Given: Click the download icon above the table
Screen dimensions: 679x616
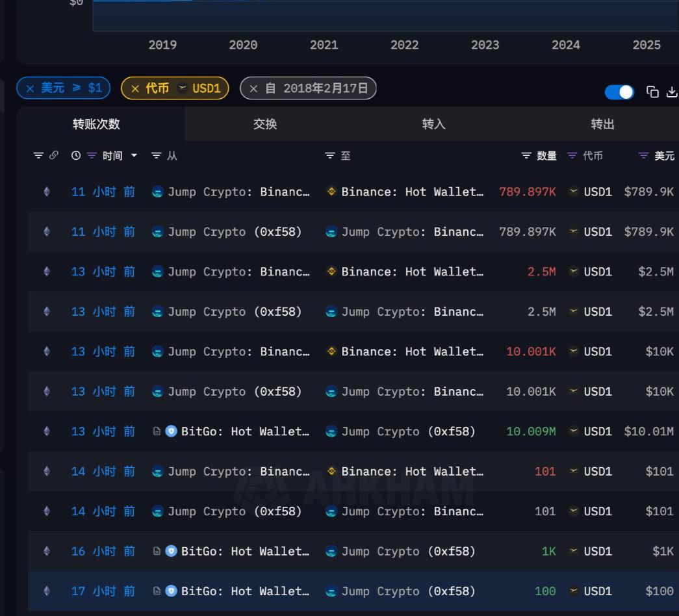Looking at the screenshot, I should pyautogui.click(x=672, y=92).
